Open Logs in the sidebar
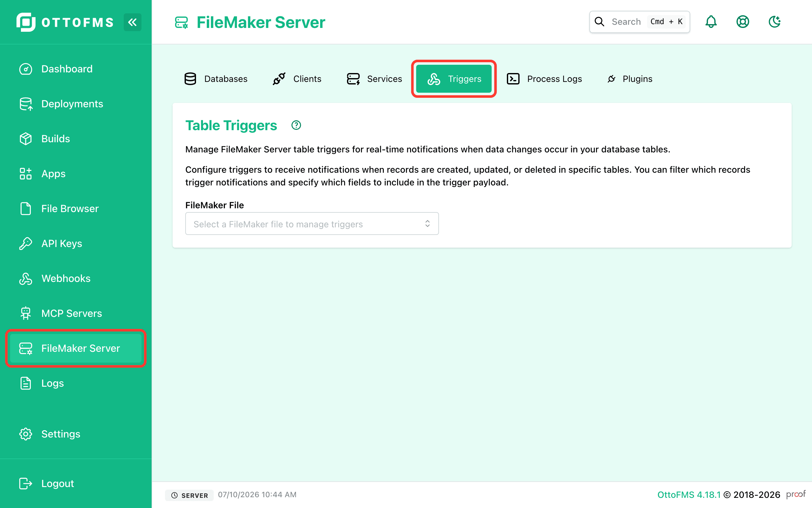This screenshot has width=812, height=508. 76,383
